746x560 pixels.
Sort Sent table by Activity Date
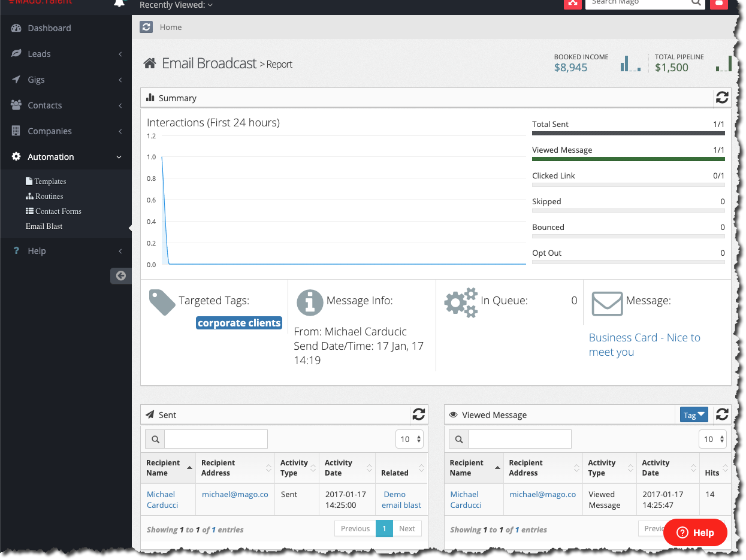coord(346,468)
